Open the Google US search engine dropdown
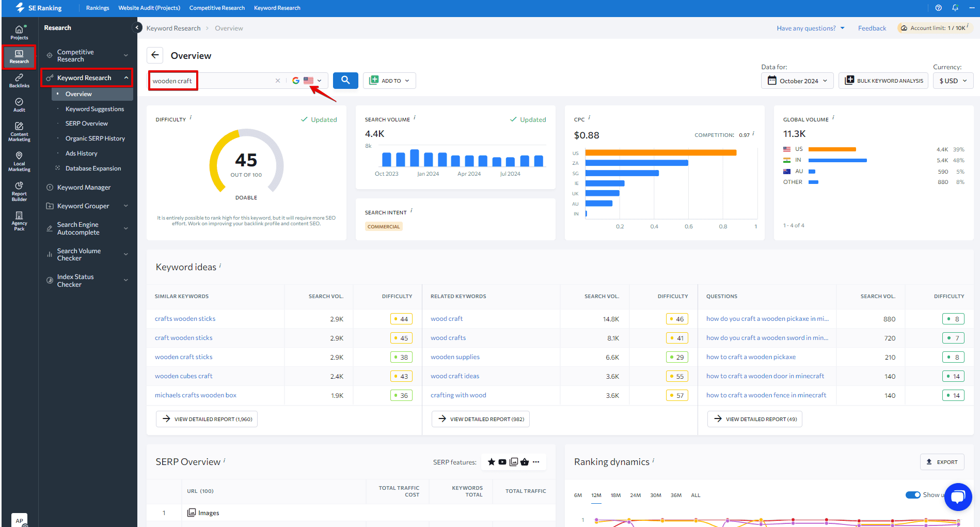Image resolution: width=980 pixels, height=527 pixels. (307, 81)
